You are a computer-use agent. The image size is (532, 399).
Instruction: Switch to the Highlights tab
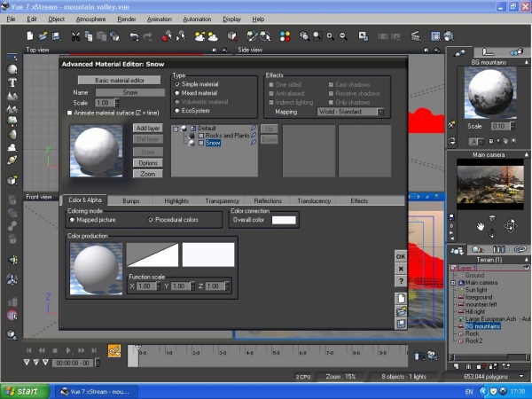(x=176, y=201)
